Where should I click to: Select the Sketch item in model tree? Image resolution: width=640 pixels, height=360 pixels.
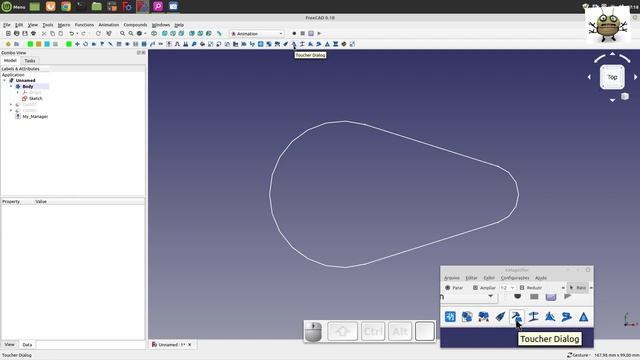click(x=36, y=98)
